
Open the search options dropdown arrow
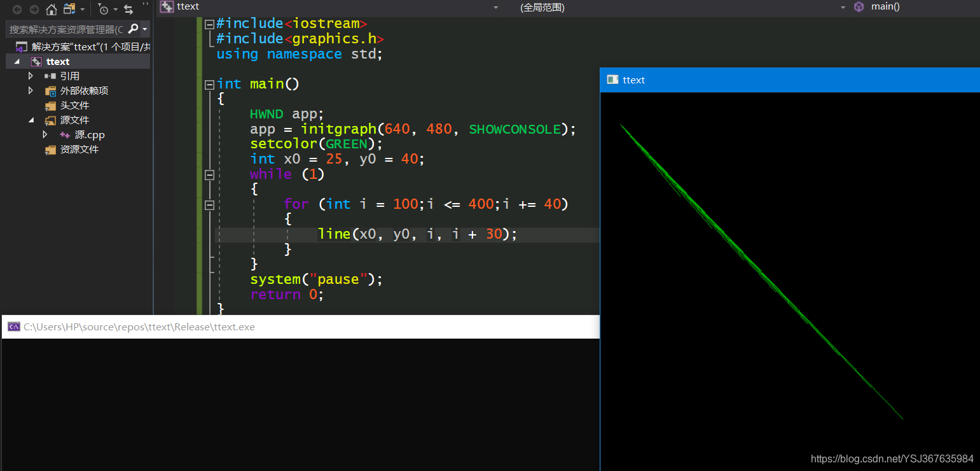(145, 29)
